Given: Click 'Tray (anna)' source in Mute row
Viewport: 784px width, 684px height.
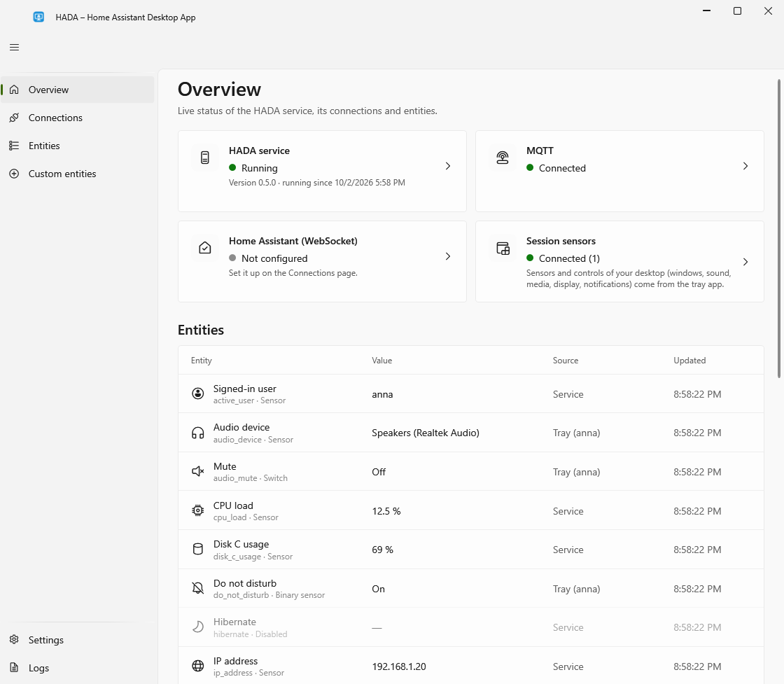Looking at the screenshot, I should point(577,471).
